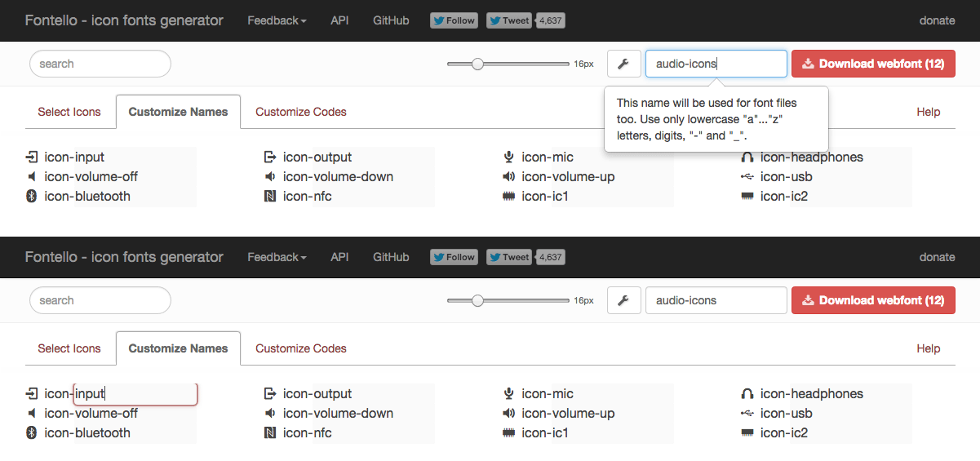Screen dimensions: 980x461
Task: Click the microphone glyph in the upper page copy
Action: pos(509,157)
